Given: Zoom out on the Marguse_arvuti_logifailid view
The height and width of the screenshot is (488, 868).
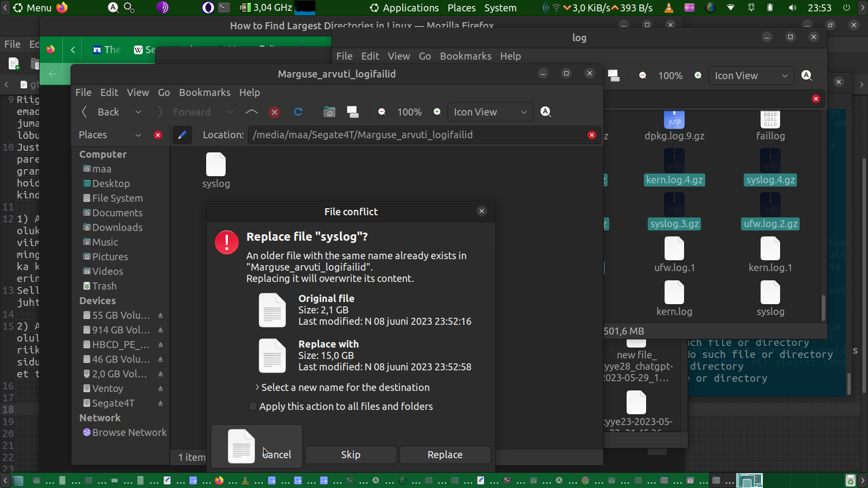Looking at the screenshot, I should (x=382, y=112).
